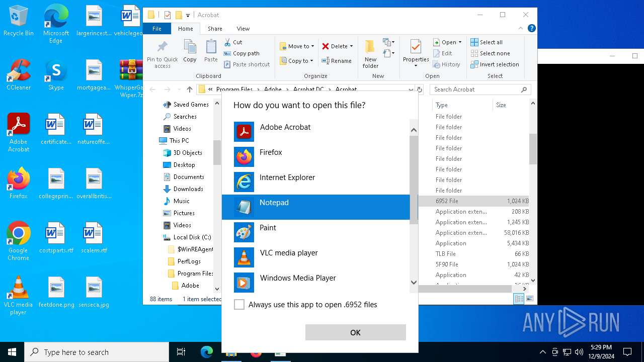The height and width of the screenshot is (362, 644).
Task: Open the Copy to dropdown
Action: click(296, 61)
